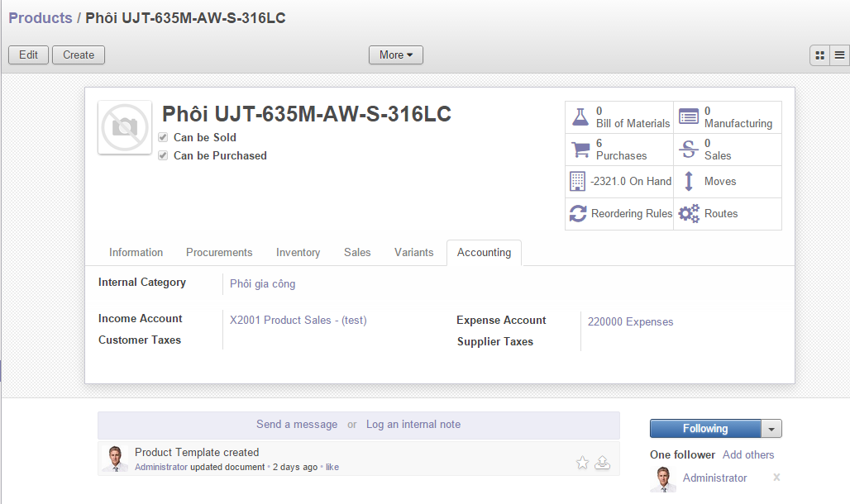Switch to the Inventory tab

[x=298, y=253]
